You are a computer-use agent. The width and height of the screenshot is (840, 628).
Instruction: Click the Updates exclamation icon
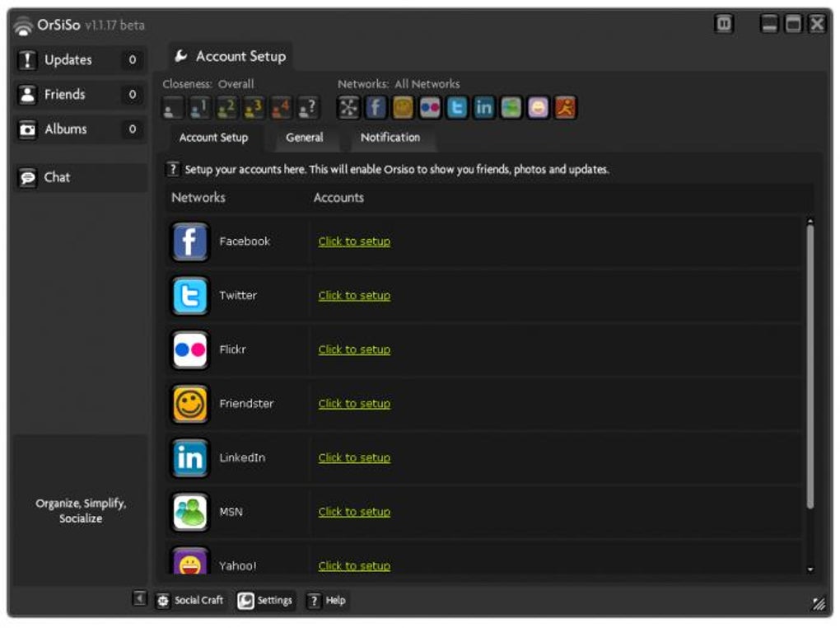(x=27, y=59)
